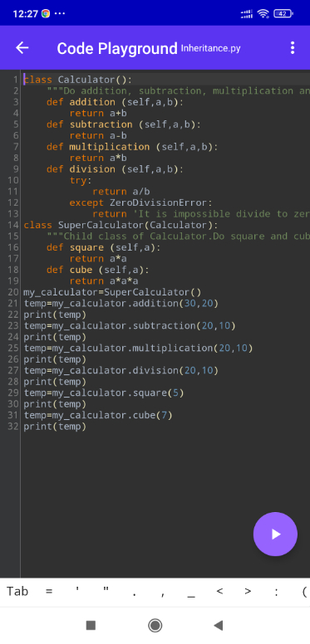Viewport: 310px width, 644px height.
Task: Insert period from the shortcut bar
Action: coord(134,594)
